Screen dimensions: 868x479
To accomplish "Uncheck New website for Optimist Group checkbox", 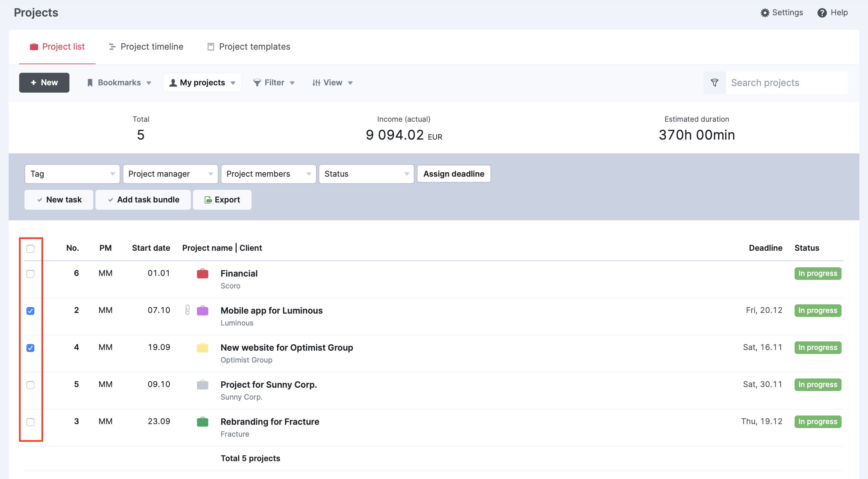I will (30, 348).
